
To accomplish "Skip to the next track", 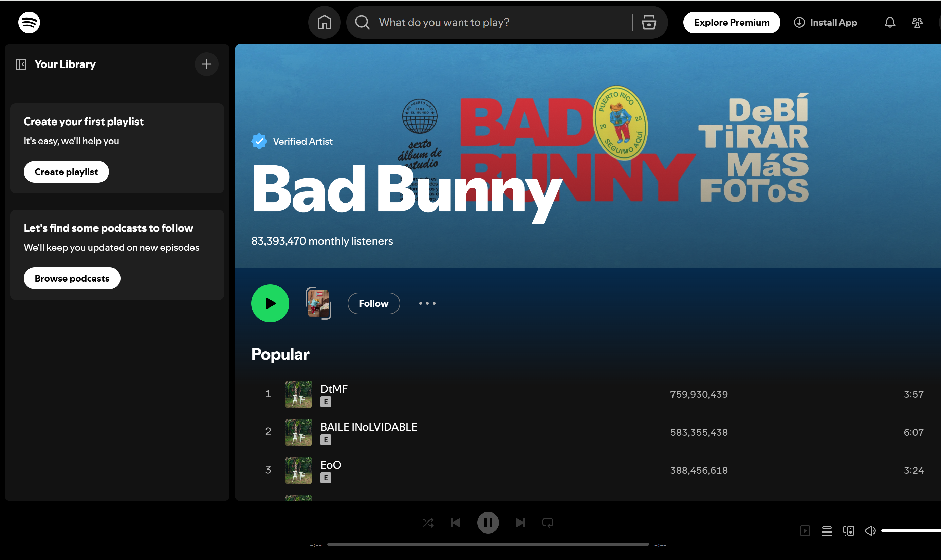I will coord(520,522).
